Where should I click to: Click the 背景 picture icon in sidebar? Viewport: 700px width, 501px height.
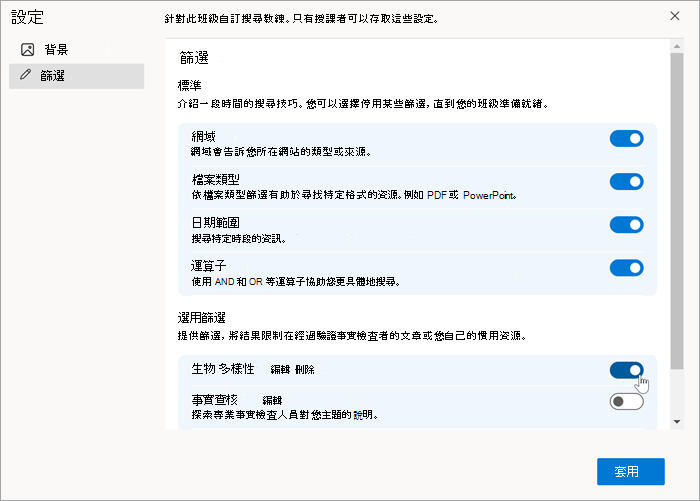28,50
